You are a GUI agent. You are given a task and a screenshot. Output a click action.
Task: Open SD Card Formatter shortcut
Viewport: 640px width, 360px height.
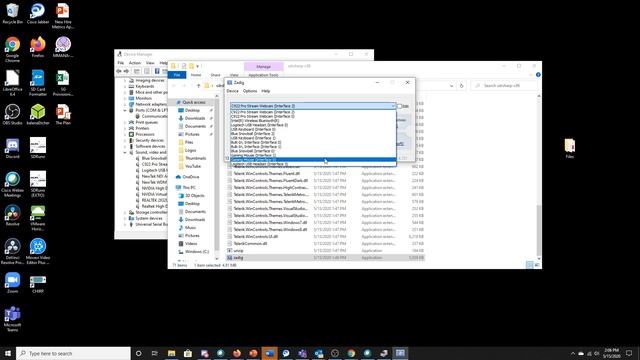pyautogui.click(x=38, y=83)
